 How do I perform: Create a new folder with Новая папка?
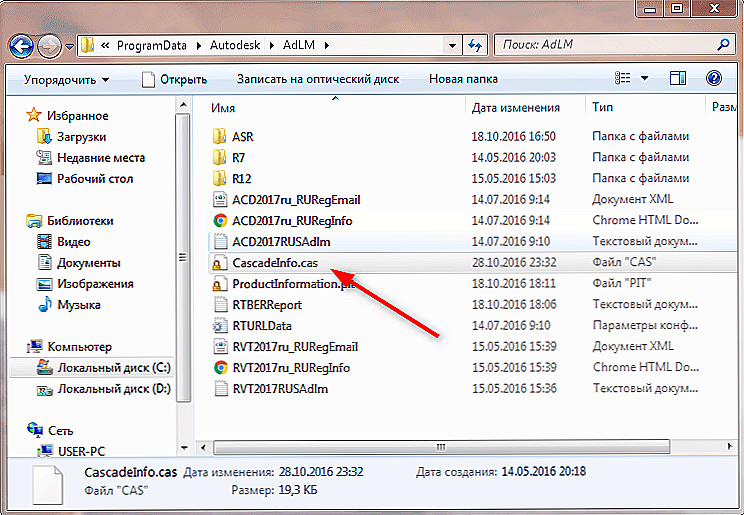463,79
